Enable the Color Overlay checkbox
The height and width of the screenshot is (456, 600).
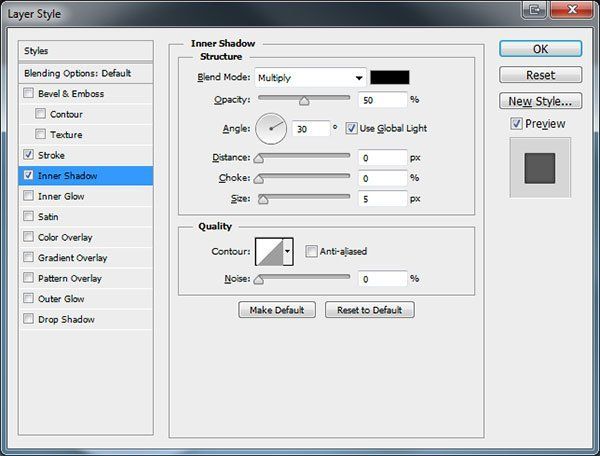28,237
